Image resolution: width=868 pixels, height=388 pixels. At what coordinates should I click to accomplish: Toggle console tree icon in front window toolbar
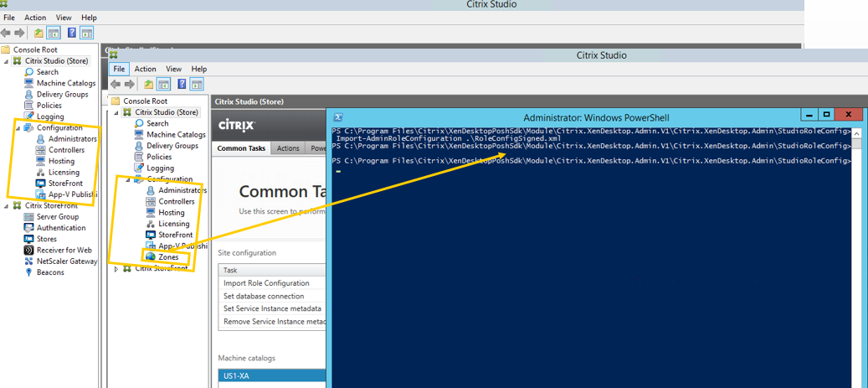[163, 85]
